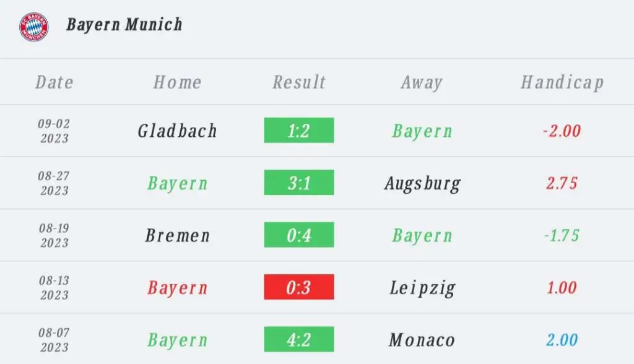This screenshot has width=634, height=364.
Task: Select the Leipzig away team name
Action: [x=422, y=288]
